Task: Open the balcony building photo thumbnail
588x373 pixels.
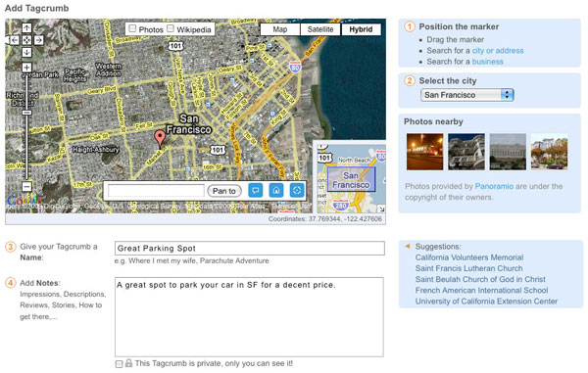Action: pos(466,152)
